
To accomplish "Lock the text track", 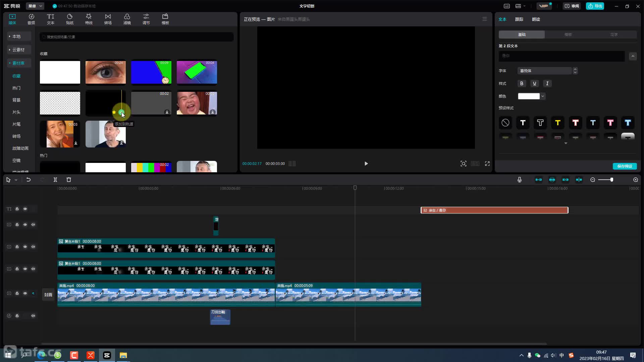I will (x=17, y=209).
